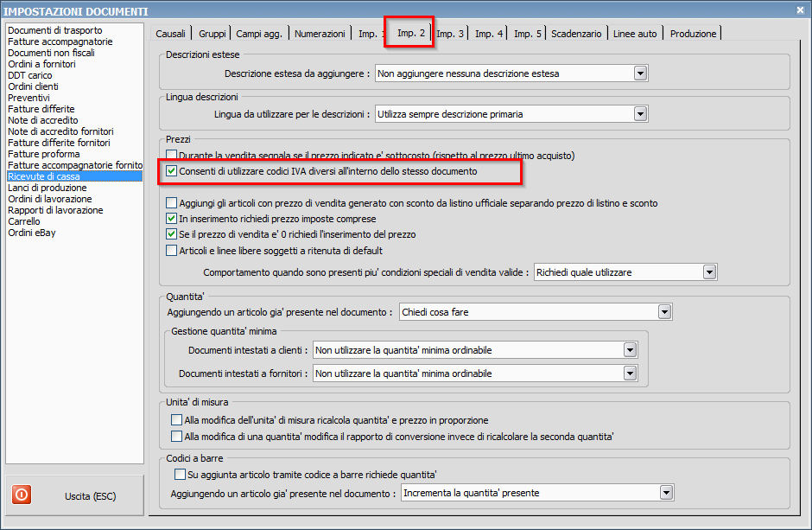Image resolution: width=812 pixels, height=530 pixels.
Task: Click the Uscita (ESC) button
Action: [x=74, y=495]
